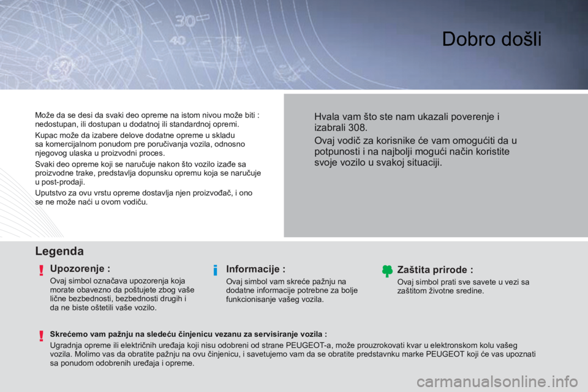Click the "Informacije :" heading
This screenshot has height=392, width=588.
click(255, 268)
